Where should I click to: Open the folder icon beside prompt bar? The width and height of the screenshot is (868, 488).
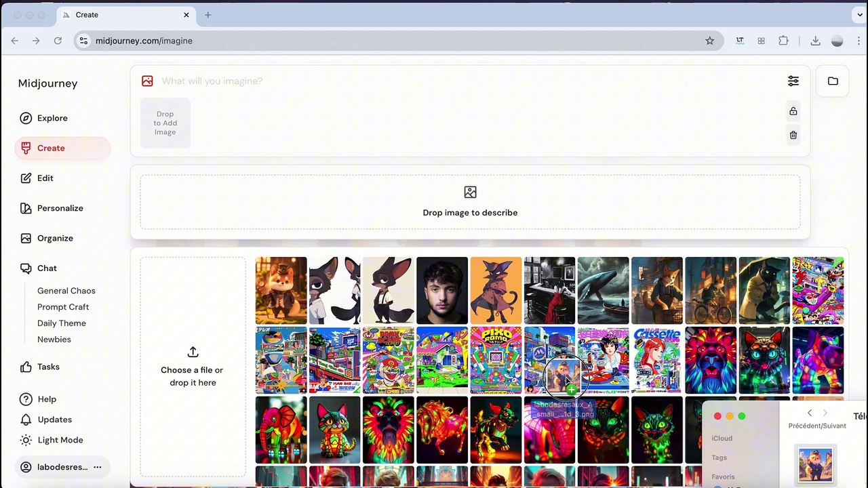click(833, 81)
